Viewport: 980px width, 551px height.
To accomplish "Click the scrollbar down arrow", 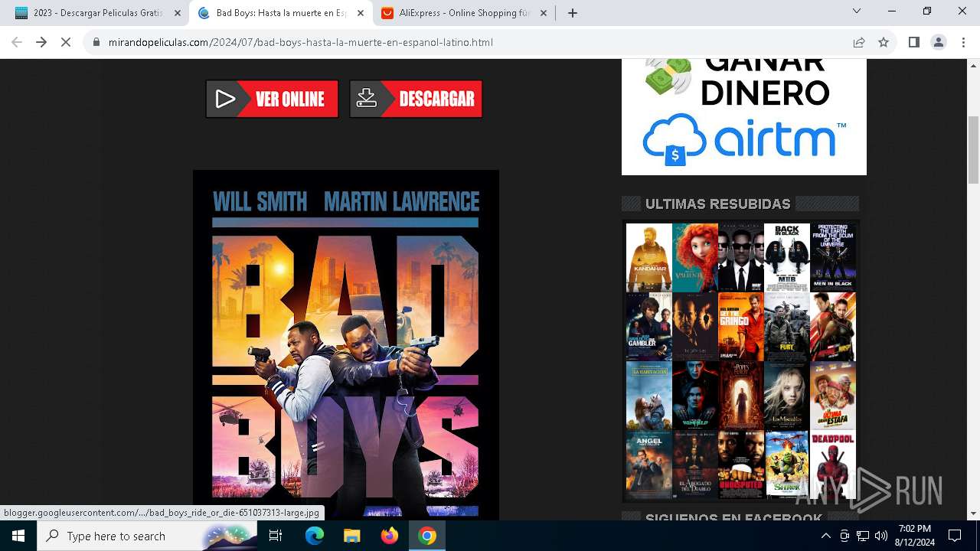I will (x=973, y=514).
